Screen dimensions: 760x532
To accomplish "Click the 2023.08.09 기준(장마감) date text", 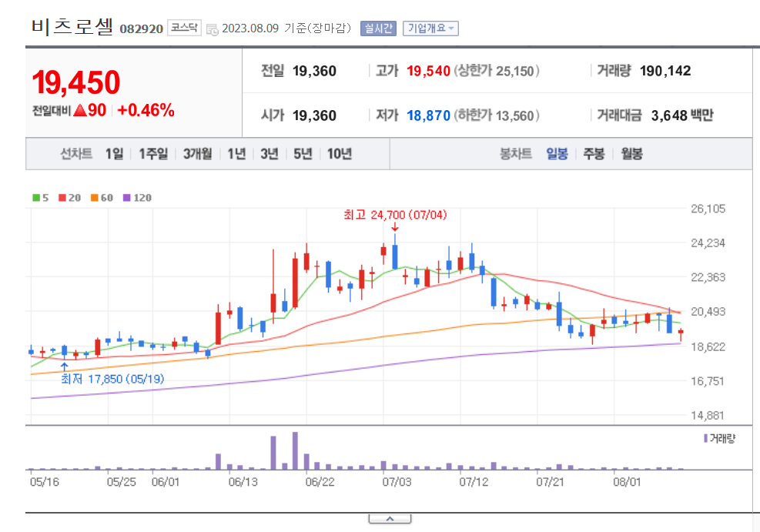I will pos(286,28).
